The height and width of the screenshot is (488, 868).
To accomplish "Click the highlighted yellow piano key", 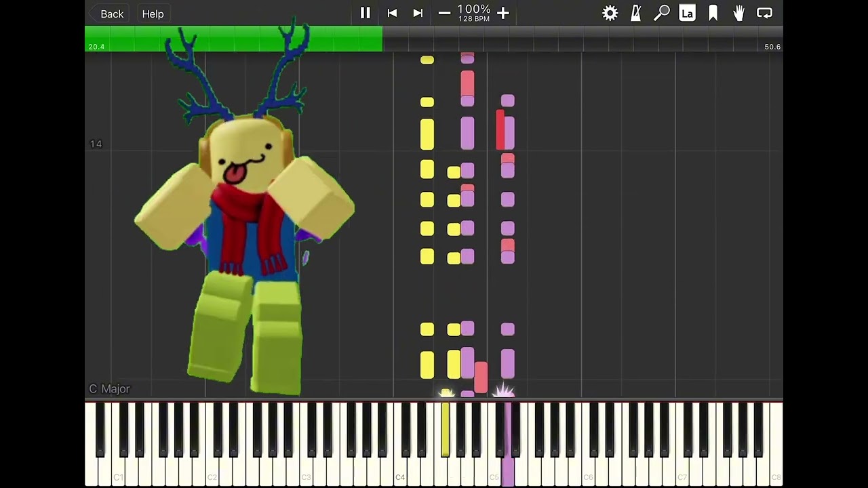I will coord(446,431).
